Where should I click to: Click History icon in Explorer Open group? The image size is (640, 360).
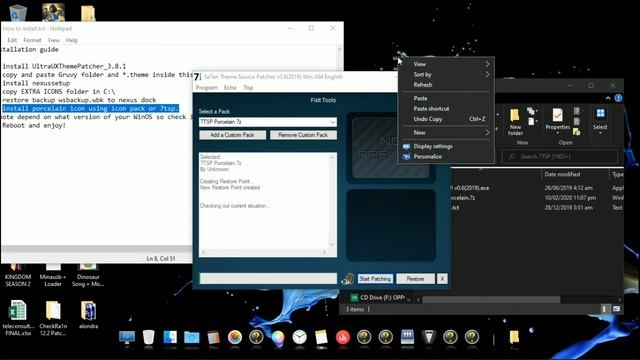coord(576,131)
